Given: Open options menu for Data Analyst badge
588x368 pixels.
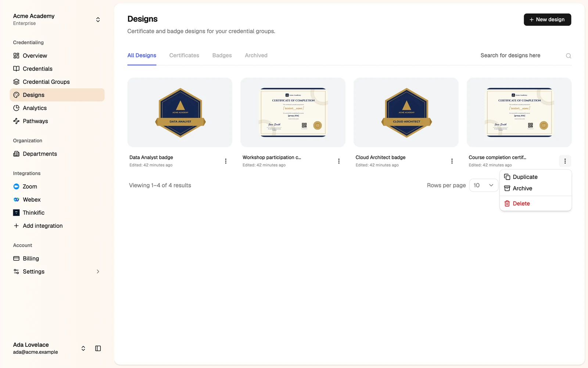Looking at the screenshot, I should click(x=226, y=161).
